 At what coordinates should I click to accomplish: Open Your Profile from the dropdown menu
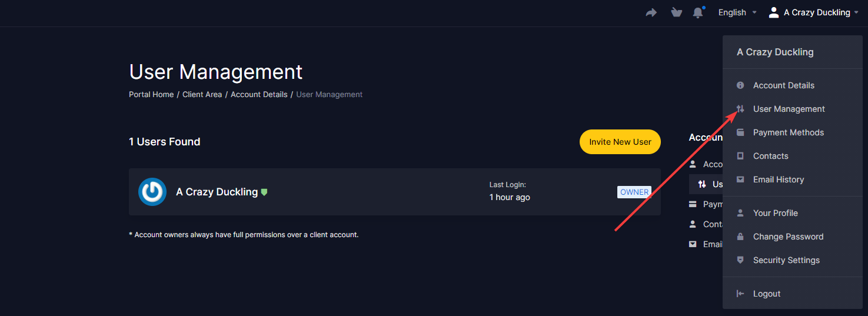click(x=775, y=213)
